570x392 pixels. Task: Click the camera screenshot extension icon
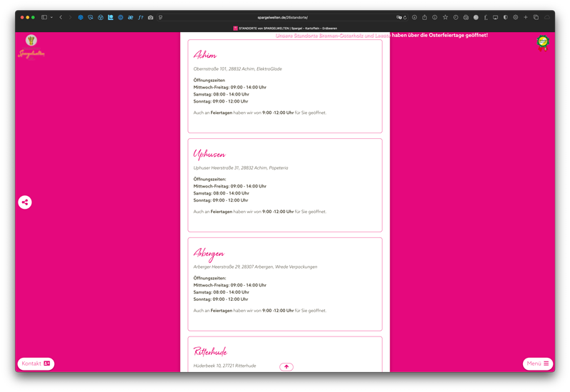(150, 17)
